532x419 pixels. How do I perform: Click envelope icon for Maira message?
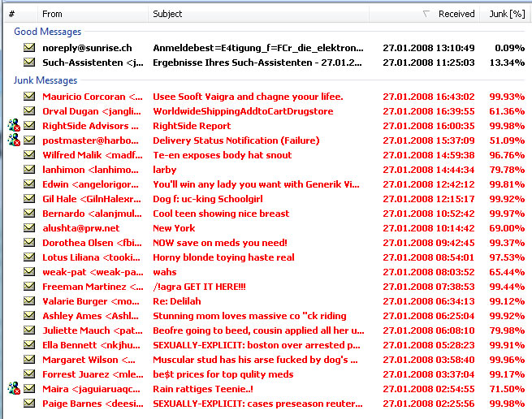point(29,388)
